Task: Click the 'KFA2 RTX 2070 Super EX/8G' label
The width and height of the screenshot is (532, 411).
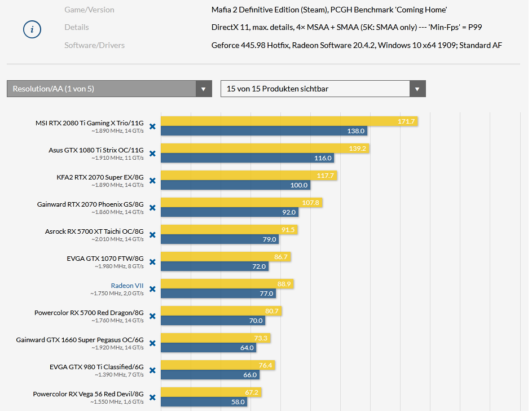Action: pyautogui.click(x=100, y=177)
